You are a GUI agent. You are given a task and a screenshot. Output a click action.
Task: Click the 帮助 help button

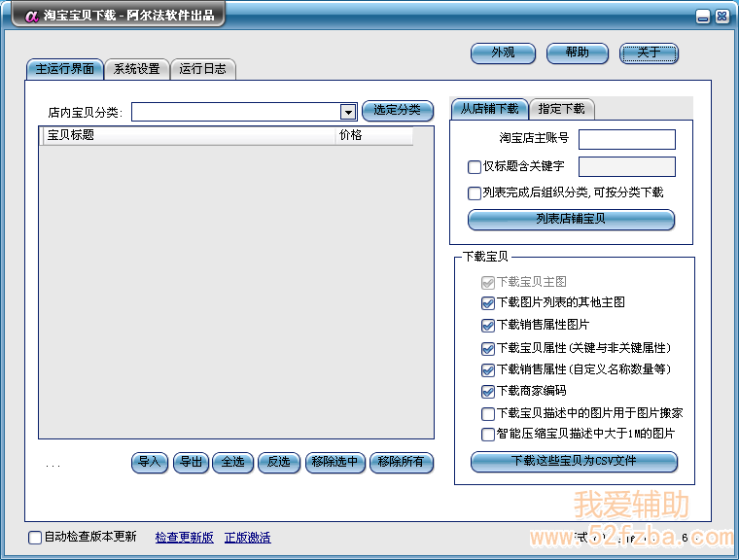pos(578,52)
